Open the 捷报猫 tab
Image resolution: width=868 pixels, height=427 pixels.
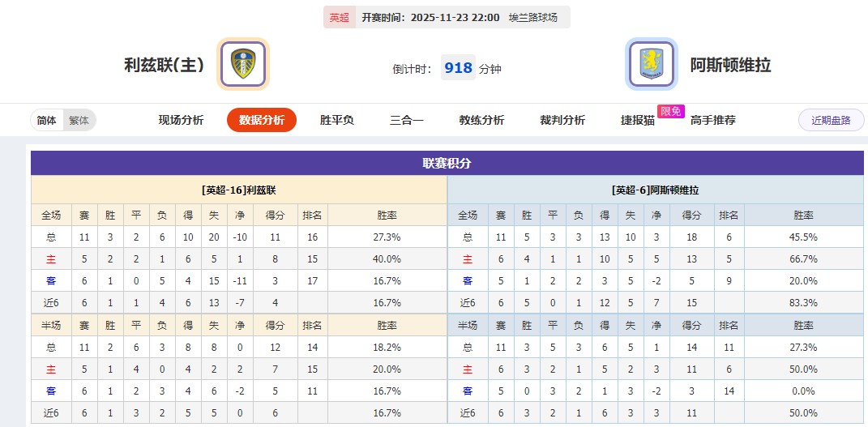[638, 120]
